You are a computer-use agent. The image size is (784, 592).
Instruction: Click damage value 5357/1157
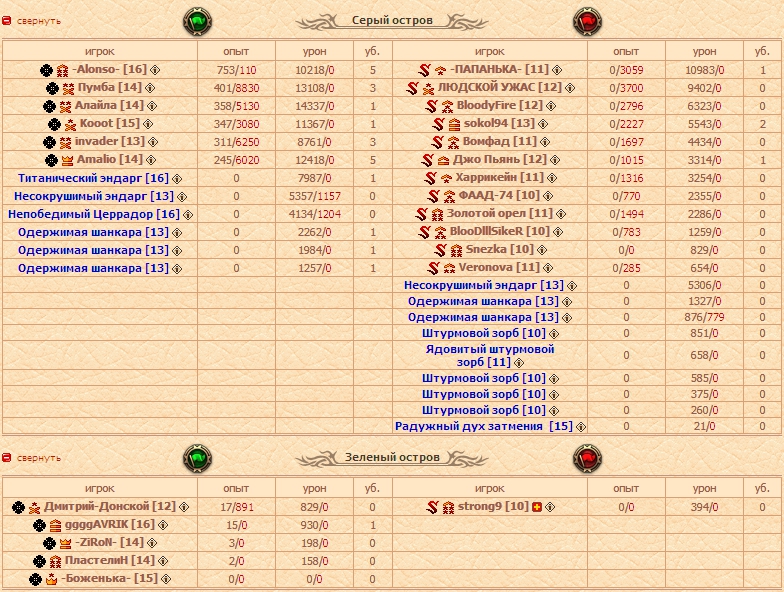(x=314, y=196)
